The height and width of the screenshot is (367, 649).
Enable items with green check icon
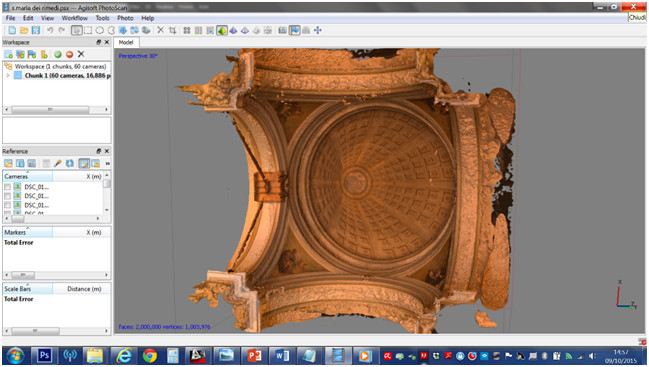[58, 54]
